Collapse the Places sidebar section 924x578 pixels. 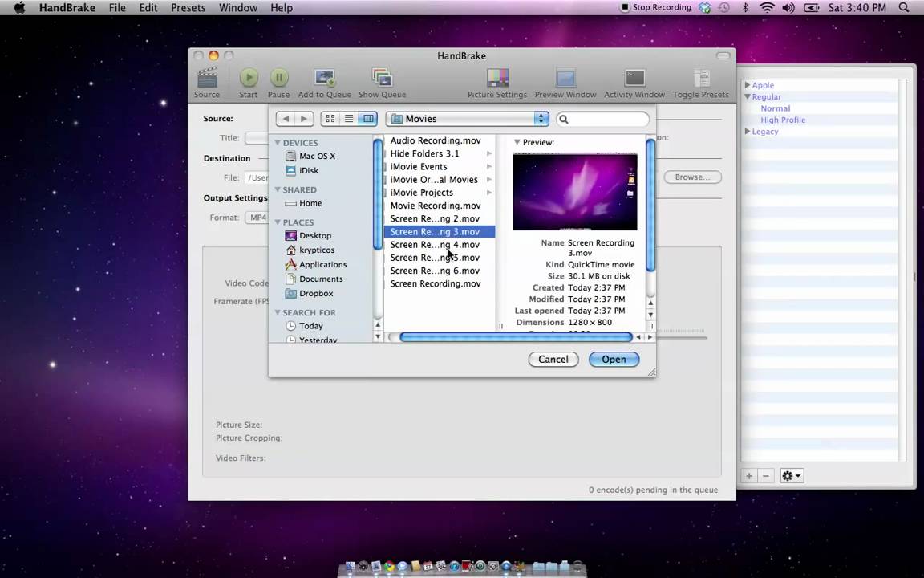tap(278, 222)
